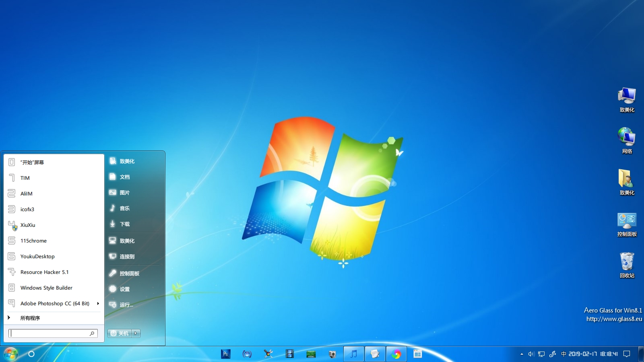Launch XiuXiu from Start menu
The height and width of the screenshot is (362, 644).
coord(54,225)
